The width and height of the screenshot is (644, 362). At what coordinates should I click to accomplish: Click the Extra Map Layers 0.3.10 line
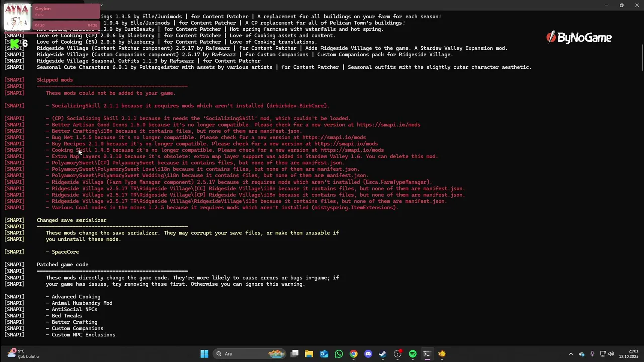point(242,156)
